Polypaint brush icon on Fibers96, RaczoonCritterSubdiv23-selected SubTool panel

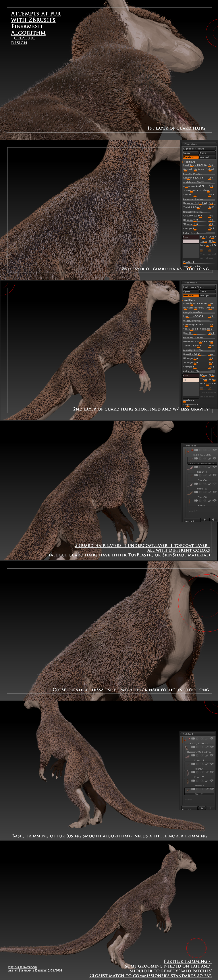[210, 475]
